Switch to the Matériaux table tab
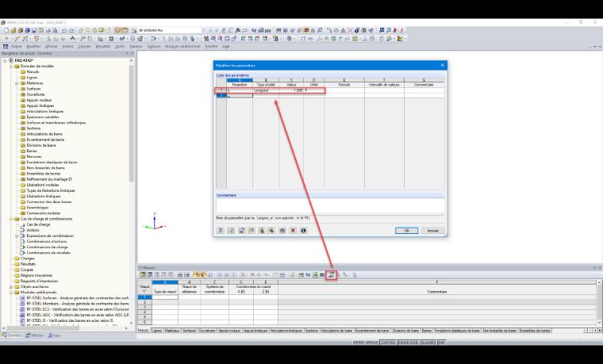603x364 pixels. coord(172,331)
